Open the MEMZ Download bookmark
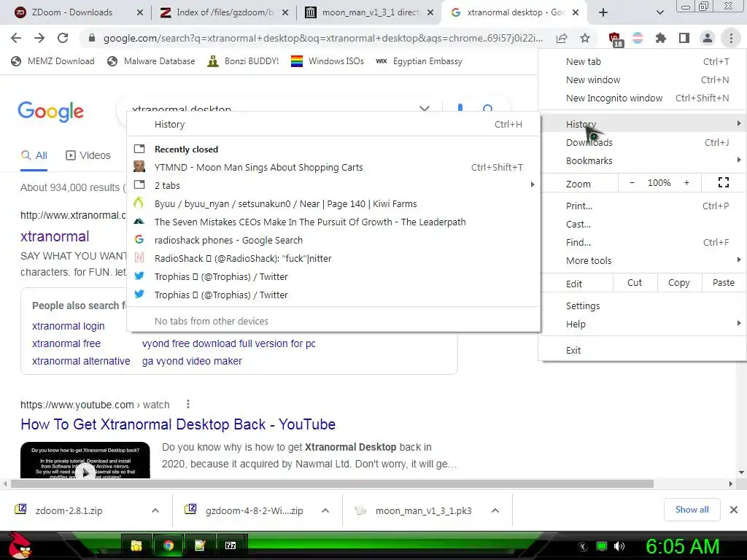Screen dimensions: 747x560 click(53, 61)
